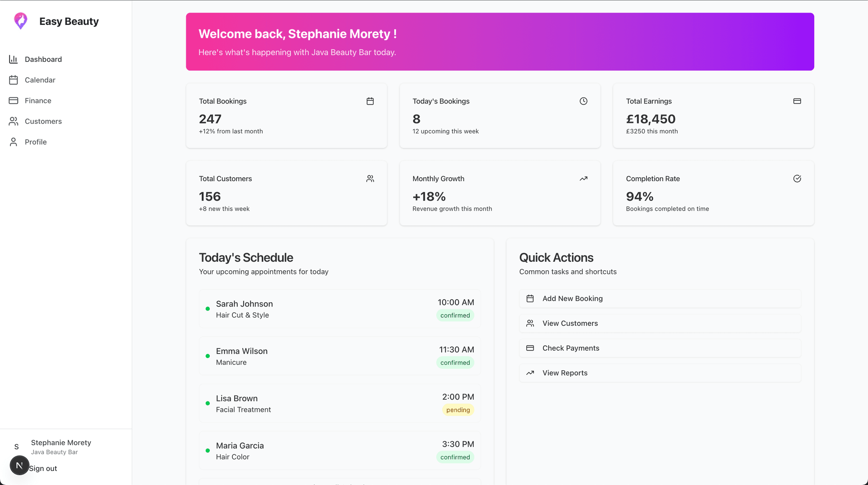Image resolution: width=868 pixels, height=485 pixels.
Task: Click the users icon on Total Customers card
Action: [370, 179]
